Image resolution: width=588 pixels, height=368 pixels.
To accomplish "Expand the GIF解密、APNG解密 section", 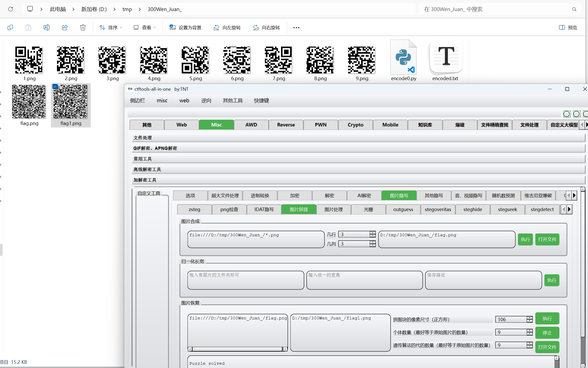I will coord(358,148).
